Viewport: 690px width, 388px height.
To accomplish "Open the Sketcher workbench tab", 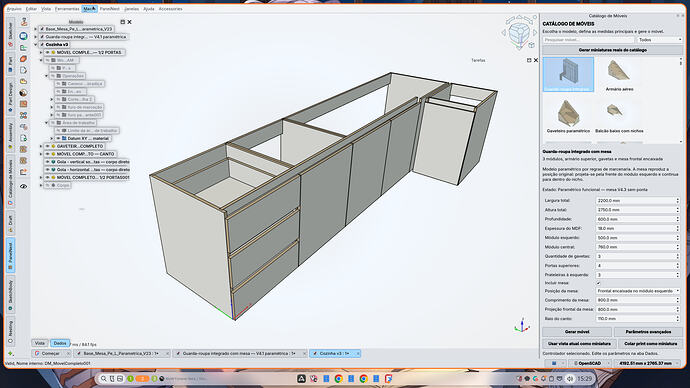I will [11, 33].
